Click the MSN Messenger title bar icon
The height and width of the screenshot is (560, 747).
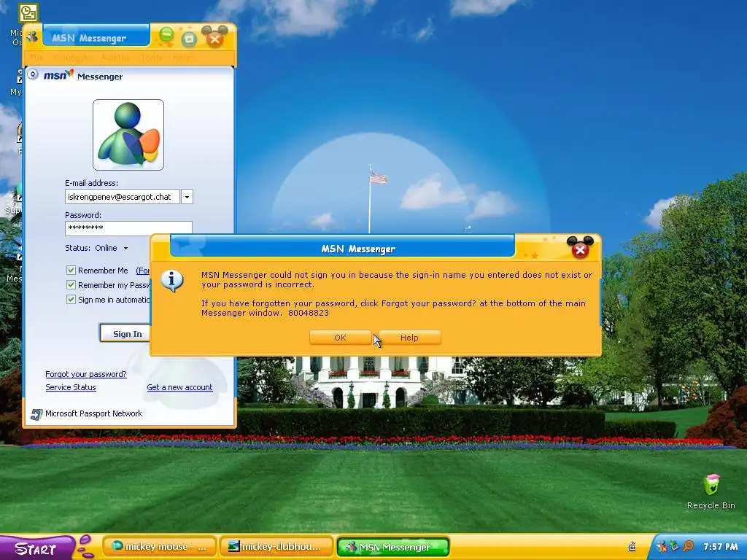pyautogui.click(x=32, y=36)
